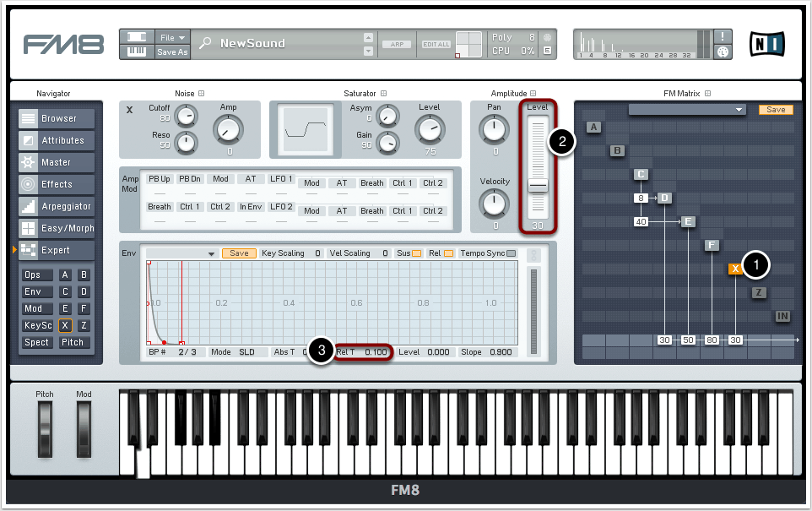The width and height of the screenshot is (812, 511).
Task: Toggle the Rel envelope switch
Action: click(448, 253)
